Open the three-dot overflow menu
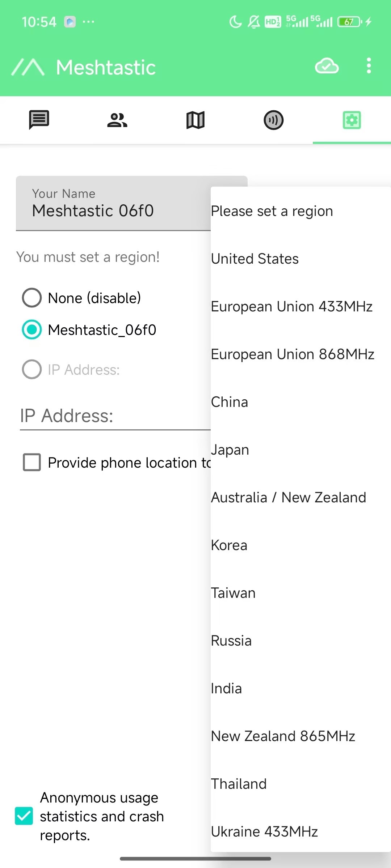The height and width of the screenshot is (868, 391). (x=369, y=66)
